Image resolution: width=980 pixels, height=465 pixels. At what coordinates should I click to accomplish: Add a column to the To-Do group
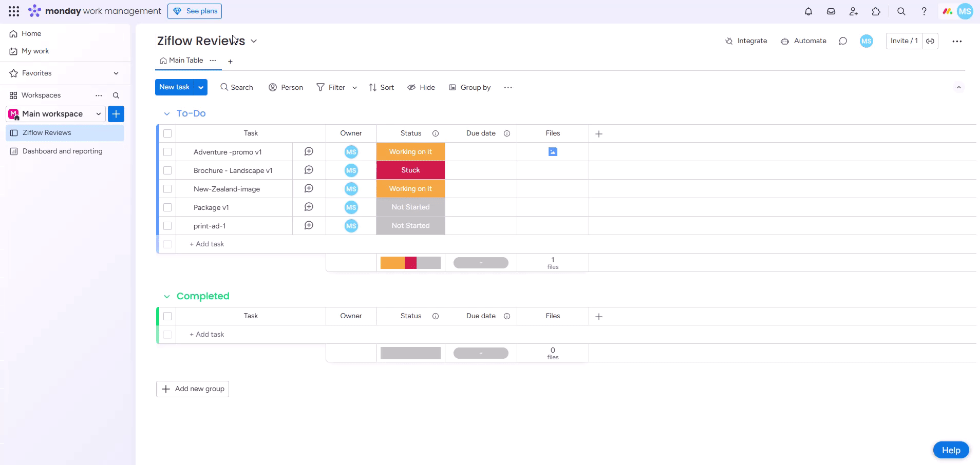click(x=599, y=134)
